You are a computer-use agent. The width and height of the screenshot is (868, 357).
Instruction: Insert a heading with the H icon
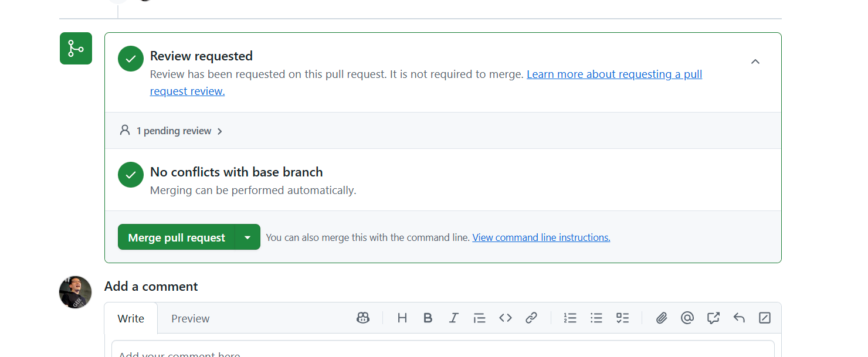(402, 318)
